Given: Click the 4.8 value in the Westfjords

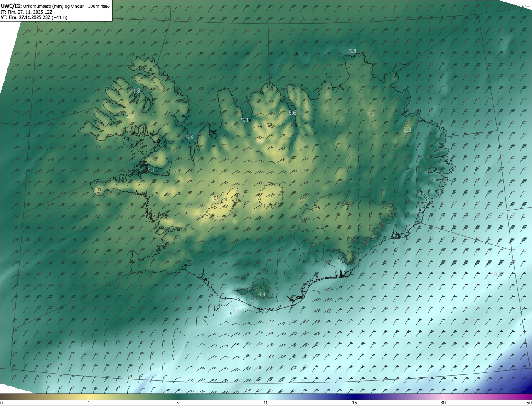Looking at the screenshot, I should (x=136, y=90).
